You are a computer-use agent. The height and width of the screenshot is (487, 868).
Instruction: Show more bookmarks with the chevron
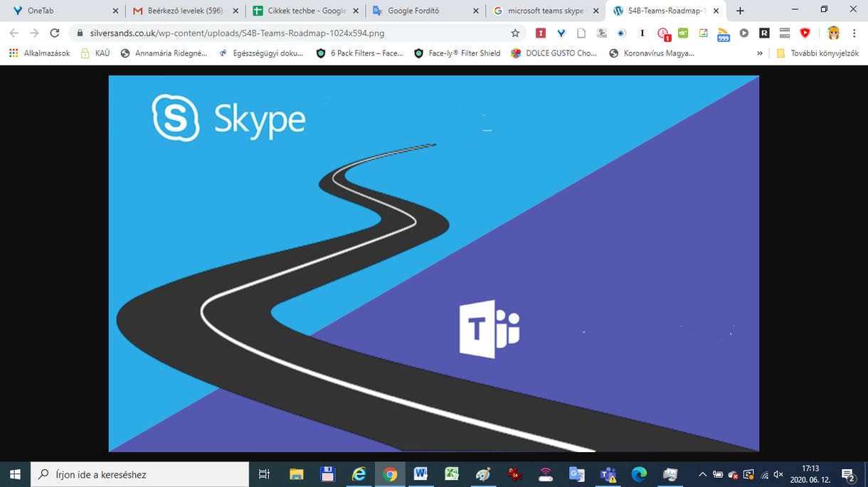[760, 53]
